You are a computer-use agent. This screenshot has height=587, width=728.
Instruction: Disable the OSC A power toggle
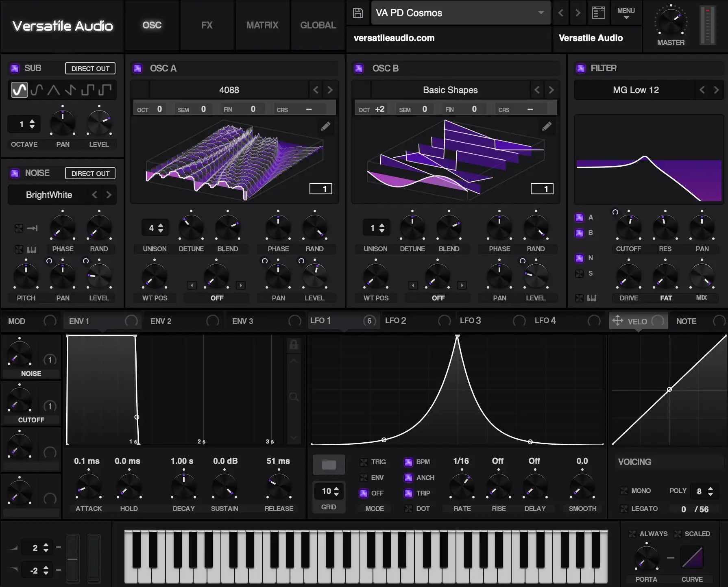coord(138,68)
